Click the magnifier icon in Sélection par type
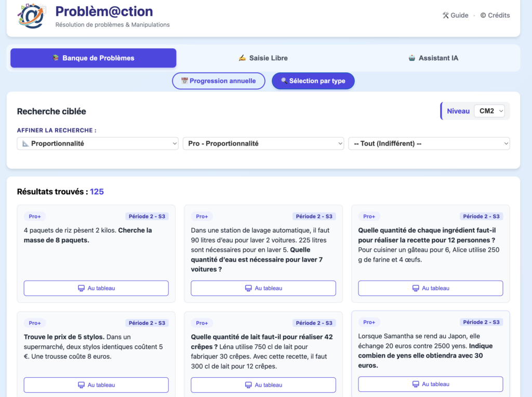532x397 pixels. [284, 81]
